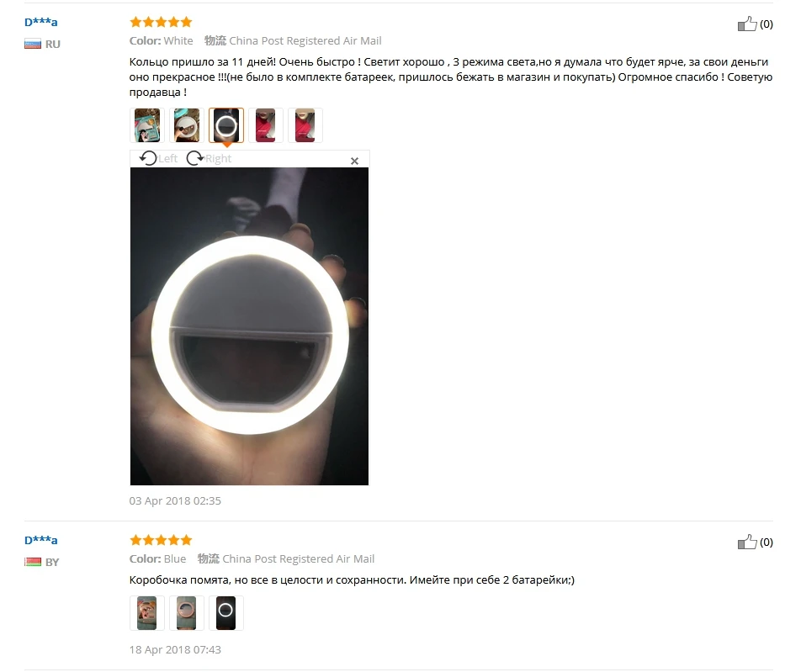Open first review's fifth thumbnail selfie

point(305,125)
